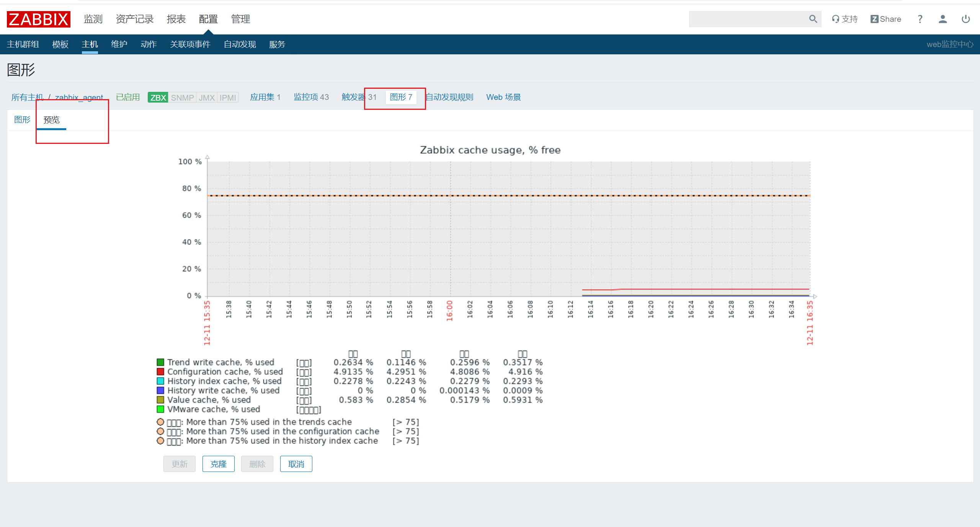
Task: Go to 动作 submenu
Action: [149, 44]
